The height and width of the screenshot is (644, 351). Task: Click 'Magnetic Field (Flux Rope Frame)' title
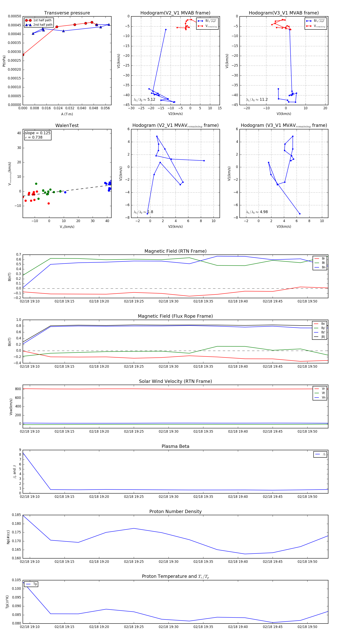click(x=175, y=316)
